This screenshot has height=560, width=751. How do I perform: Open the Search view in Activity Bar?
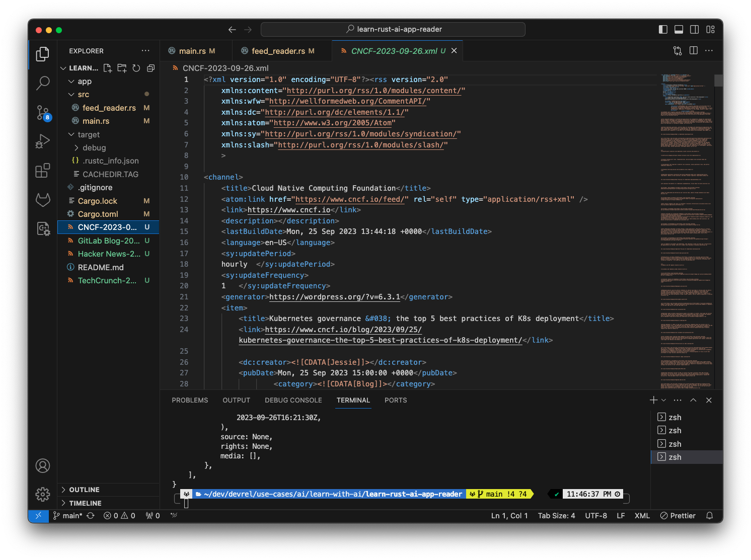(42, 83)
